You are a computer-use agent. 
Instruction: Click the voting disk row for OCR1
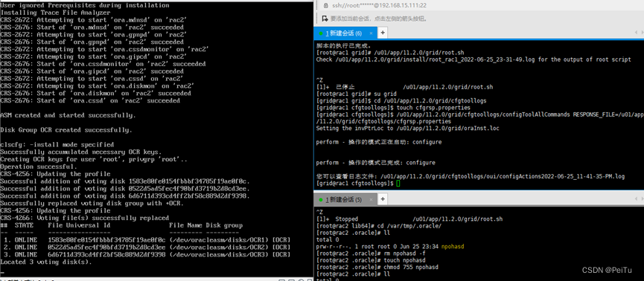(145, 240)
